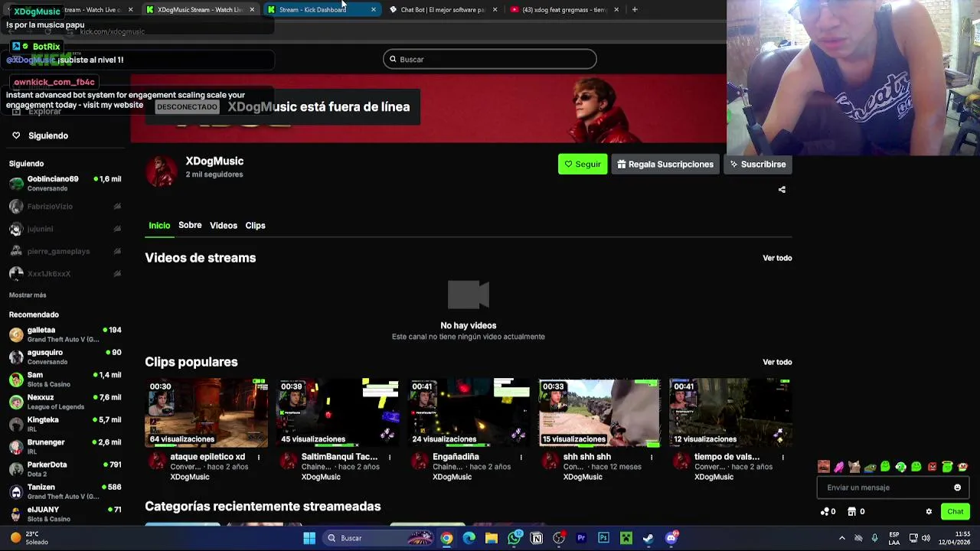The width and height of the screenshot is (980, 551).
Task: Open Notion from the taskbar
Action: coord(537,538)
